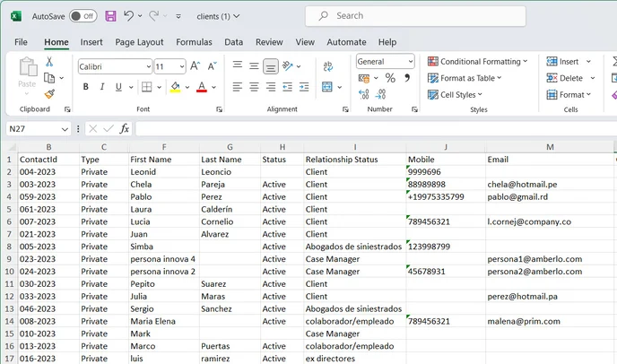Image resolution: width=617 pixels, height=364 pixels.
Task: Toggle Underline formatting
Action: [118, 87]
